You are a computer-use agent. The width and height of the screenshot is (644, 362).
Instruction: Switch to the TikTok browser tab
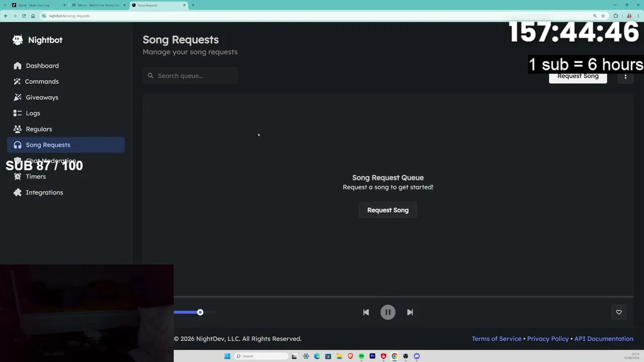coord(39,5)
